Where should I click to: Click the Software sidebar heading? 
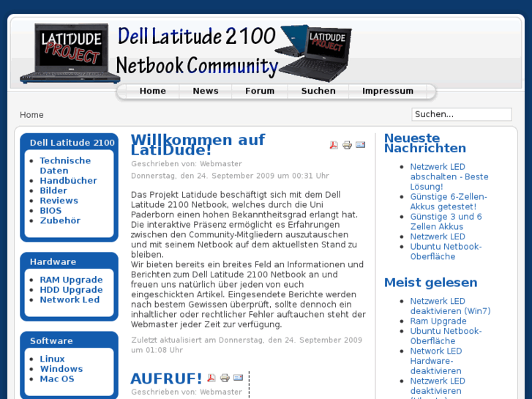[x=51, y=341]
